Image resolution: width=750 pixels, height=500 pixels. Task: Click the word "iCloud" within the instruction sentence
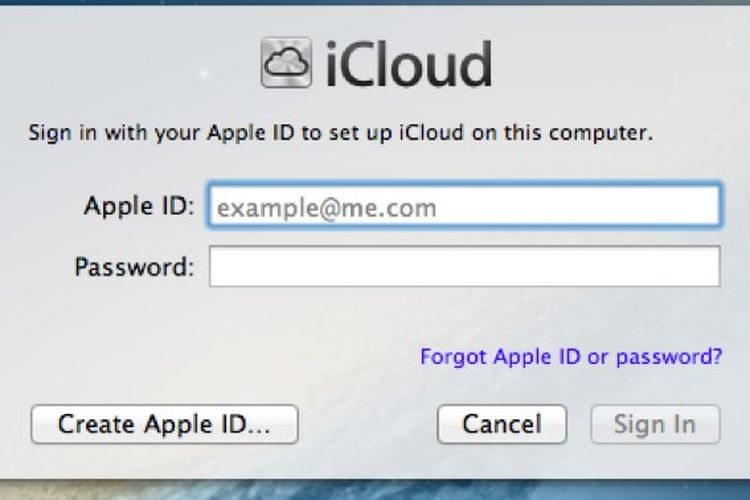click(x=432, y=133)
